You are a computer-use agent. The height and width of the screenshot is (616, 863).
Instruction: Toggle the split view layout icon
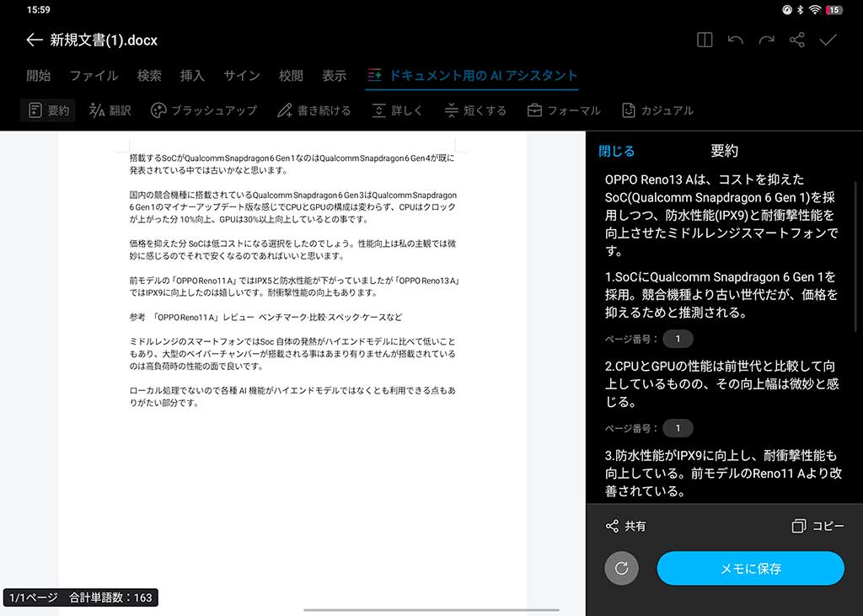point(705,40)
